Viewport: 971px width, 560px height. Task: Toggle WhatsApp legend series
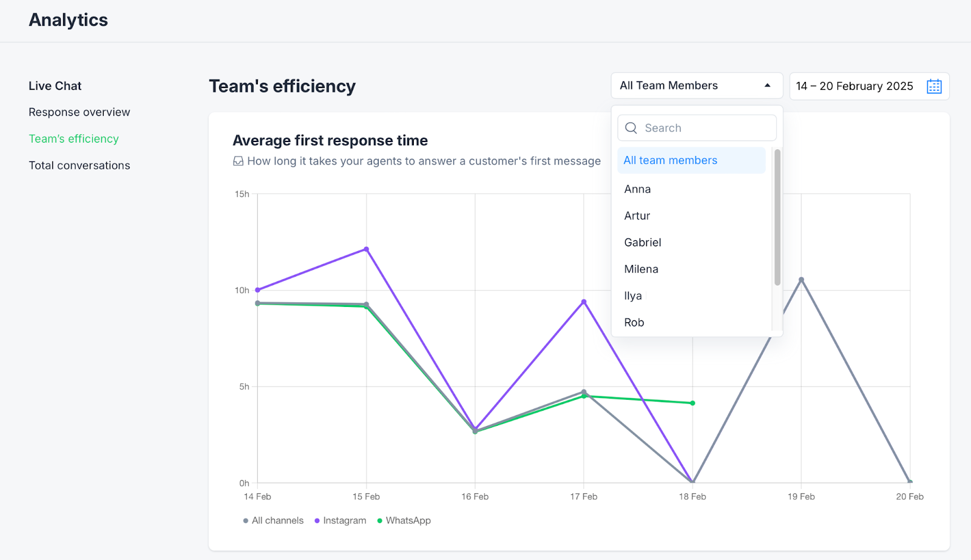(404, 521)
